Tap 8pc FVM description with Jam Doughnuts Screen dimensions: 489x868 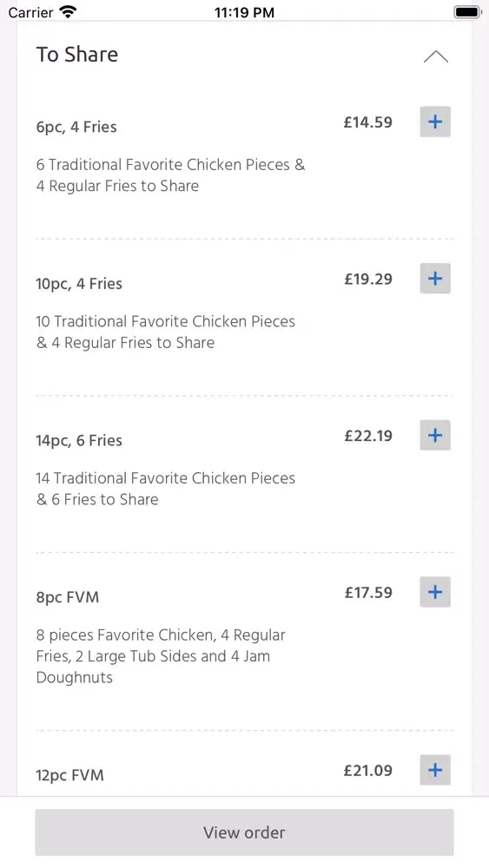[x=161, y=656]
